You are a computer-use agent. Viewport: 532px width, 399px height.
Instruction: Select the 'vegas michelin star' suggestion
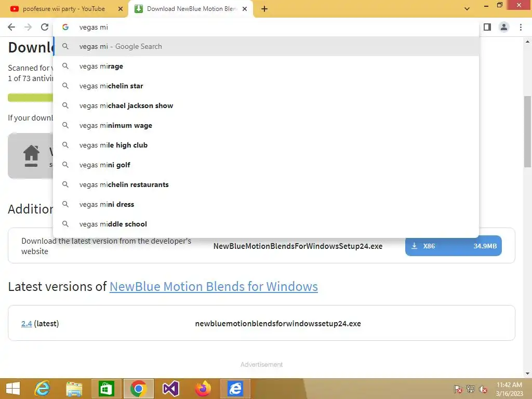click(267, 86)
